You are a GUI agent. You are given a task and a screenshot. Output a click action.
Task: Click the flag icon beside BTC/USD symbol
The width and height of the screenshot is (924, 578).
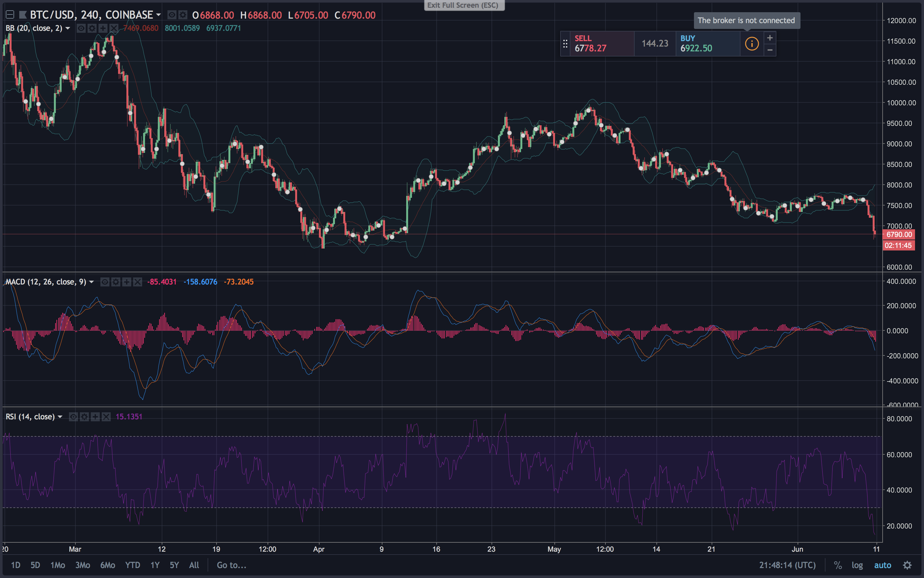tap(23, 15)
